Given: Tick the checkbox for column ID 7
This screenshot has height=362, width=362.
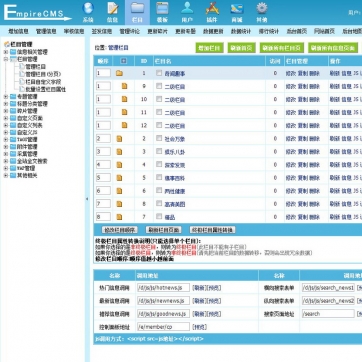Looking at the screenshot, I should click(159, 217).
